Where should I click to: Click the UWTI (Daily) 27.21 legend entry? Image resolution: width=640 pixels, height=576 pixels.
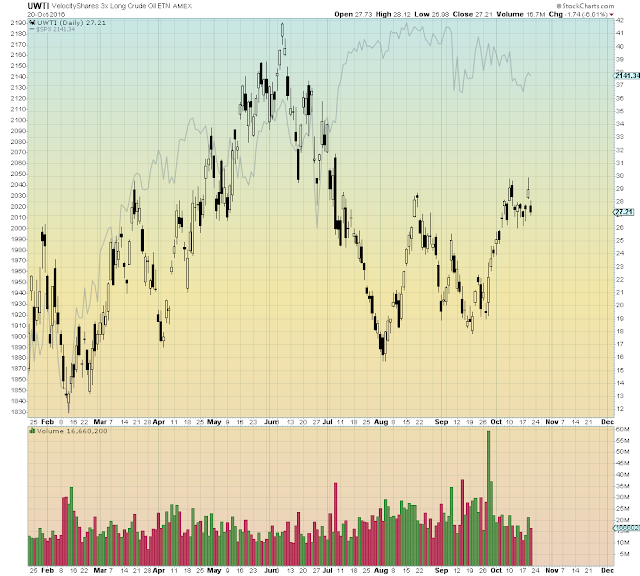(71, 23)
